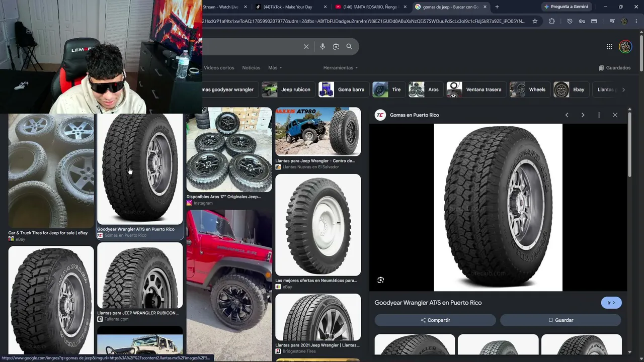Image resolution: width=644 pixels, height=362 pixels.
Task: Click the Guardar save button
Action: tap(560, 320)
